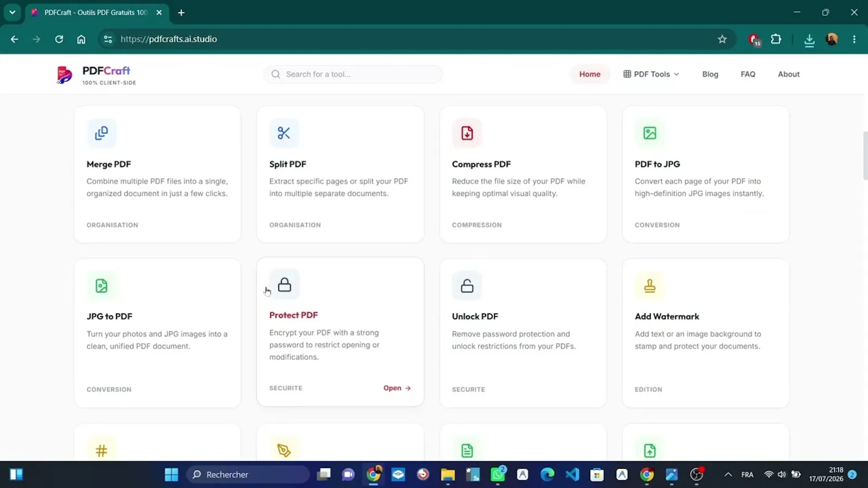Open the Add Watermark title
The height and width of the screenshot is (488, 868).
pyautogui.click(x=667, y=317)
